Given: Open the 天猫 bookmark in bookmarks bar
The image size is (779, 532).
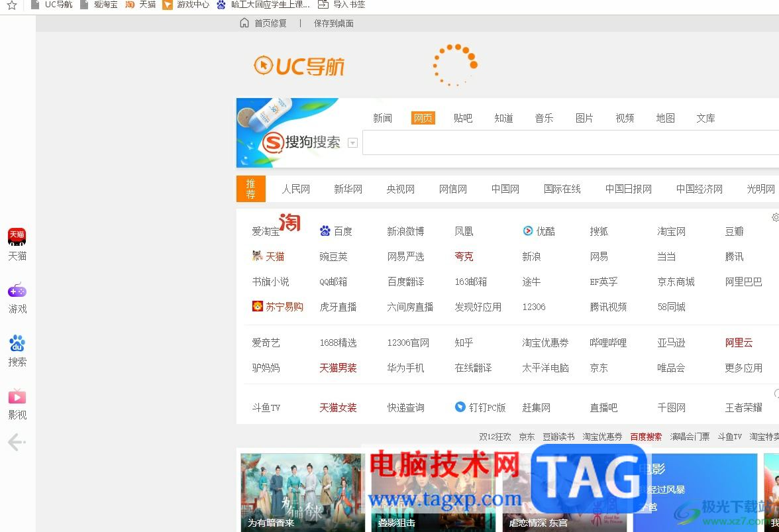Looking at the screenshot, I should click(140, 5).
